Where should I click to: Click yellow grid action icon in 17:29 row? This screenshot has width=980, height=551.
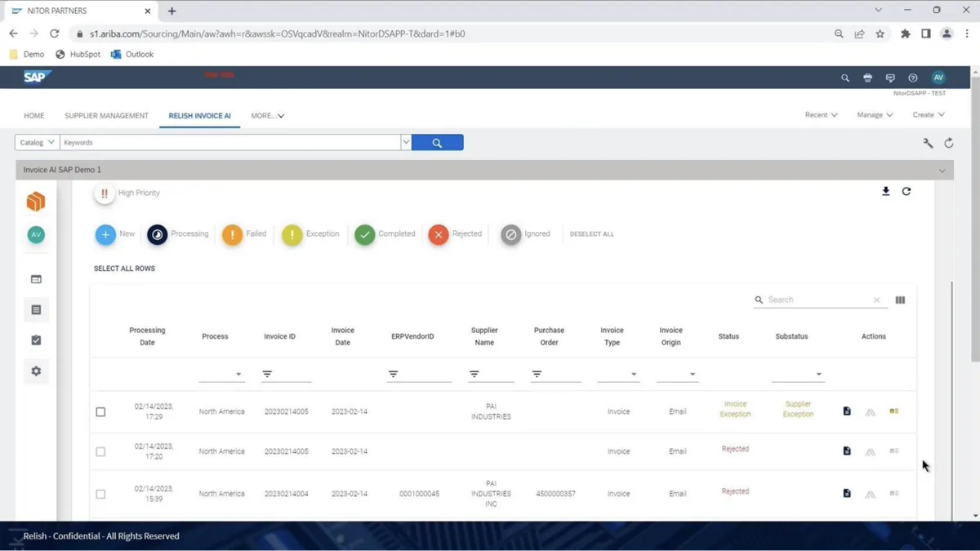(x=894, y=411)
